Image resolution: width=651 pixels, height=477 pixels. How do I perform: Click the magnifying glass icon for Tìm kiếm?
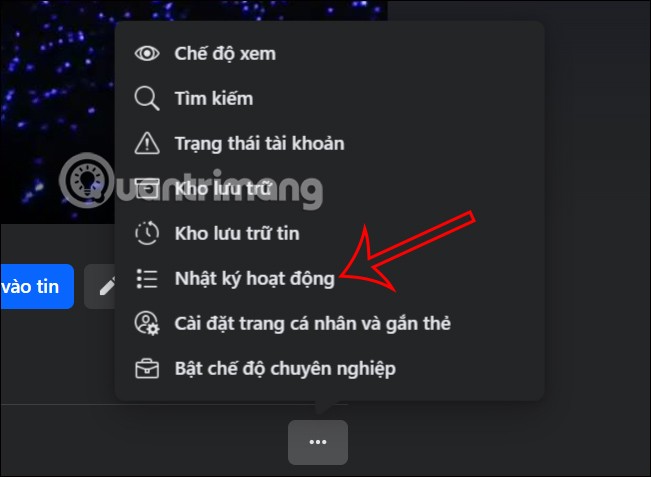coord(147,99)
